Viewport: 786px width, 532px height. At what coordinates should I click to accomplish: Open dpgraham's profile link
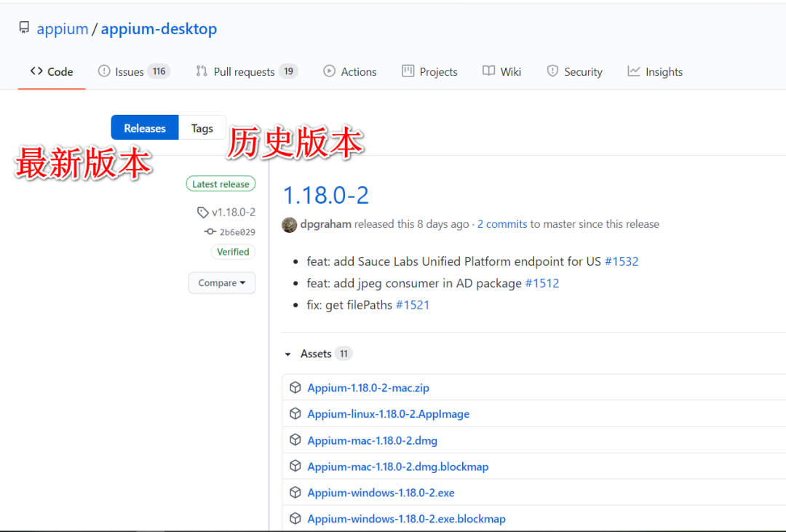[326, 224]
